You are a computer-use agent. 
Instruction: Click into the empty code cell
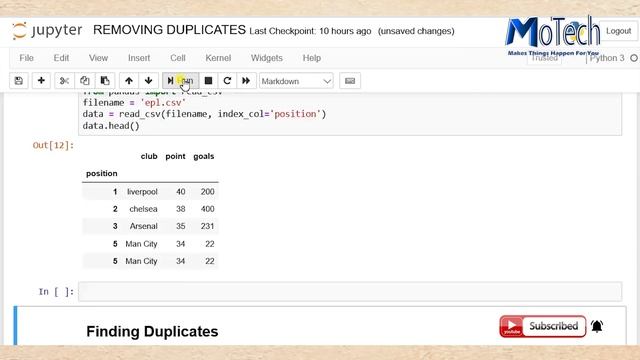pyautogui.click(x=350, y=291)
